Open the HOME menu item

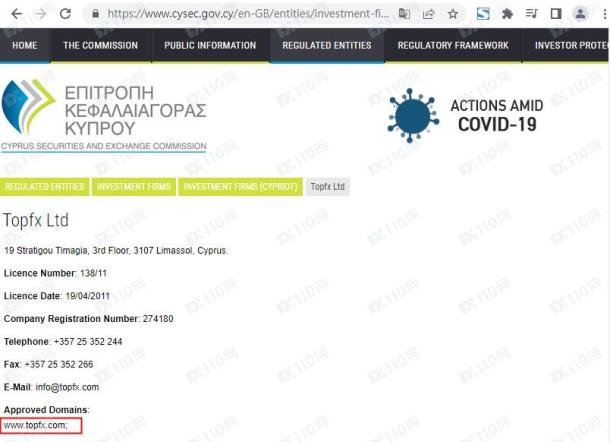pyautogui.click(x=25, y=45)
